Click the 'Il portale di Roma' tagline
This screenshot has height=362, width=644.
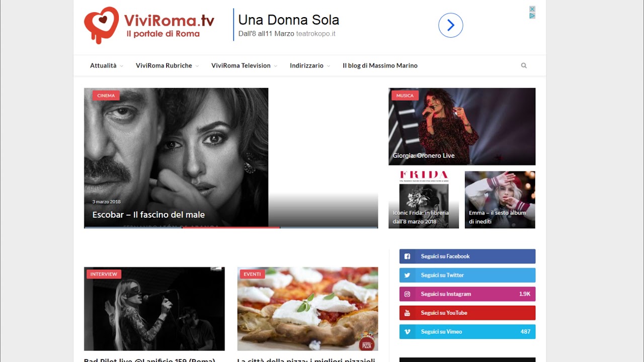pyautogui.click(x=163, y=34)
